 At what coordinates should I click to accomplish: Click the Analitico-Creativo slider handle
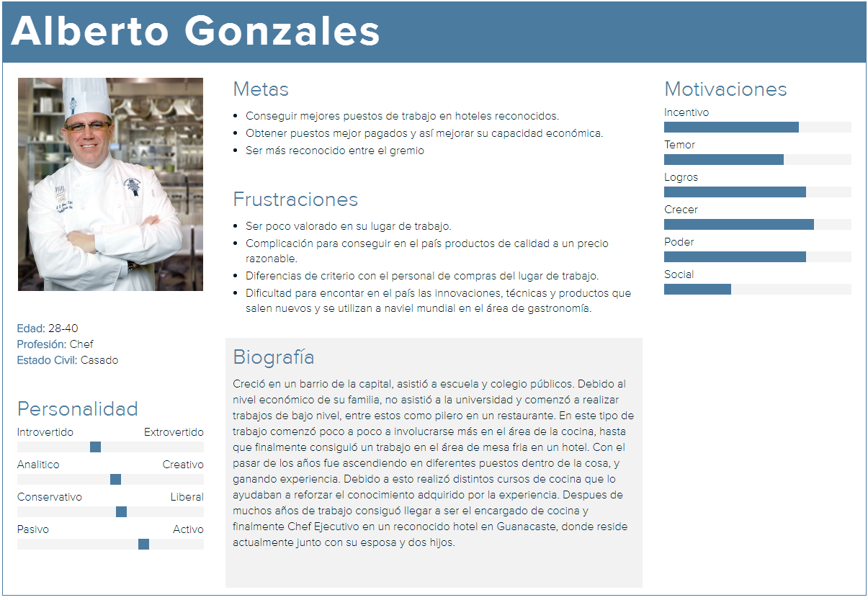click(x=115, y=480)
